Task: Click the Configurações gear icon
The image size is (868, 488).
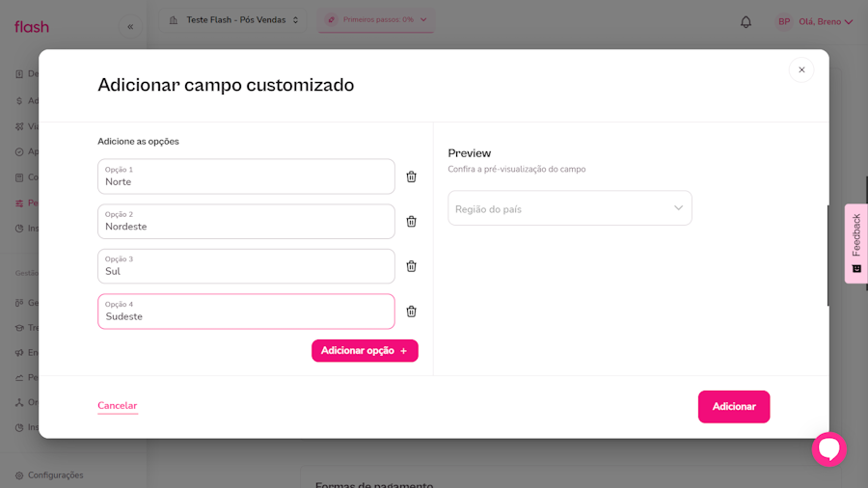Action: point(19,475)
